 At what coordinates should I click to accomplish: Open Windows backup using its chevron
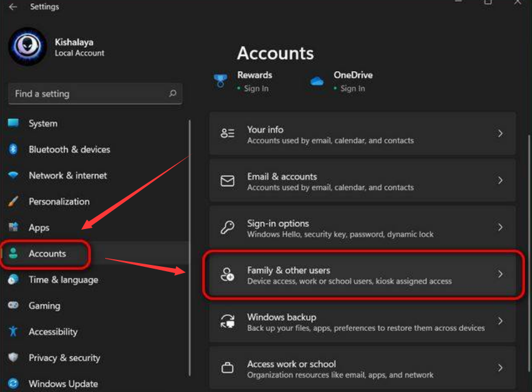tap(501, 321)
